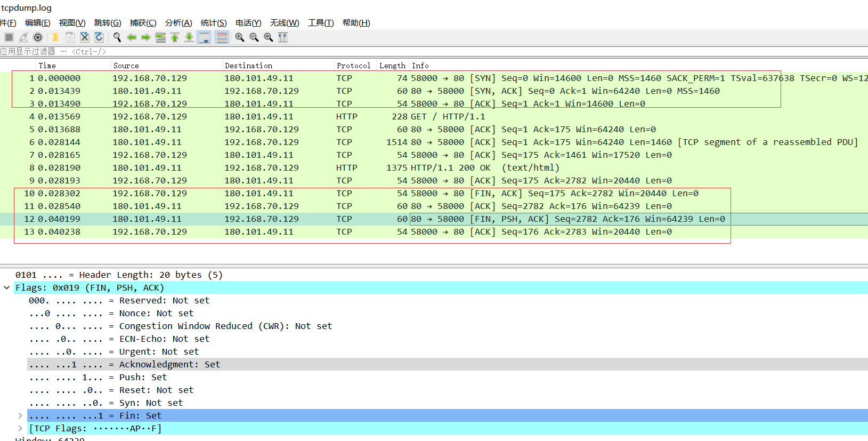Toggle auto-scroll during live capture
Image resolution: width=868 pixels, height=441 pixels.
pyautogui.click(x=204, y=37)
